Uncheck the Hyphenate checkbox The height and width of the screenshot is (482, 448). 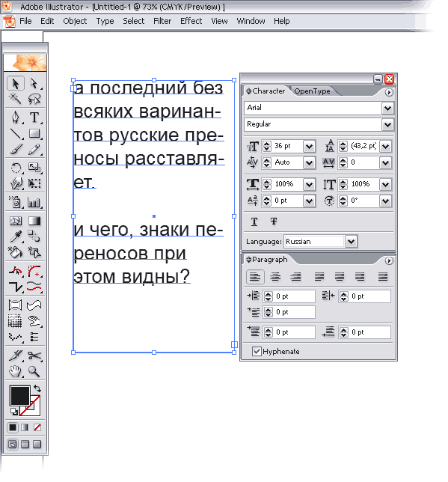257,351
